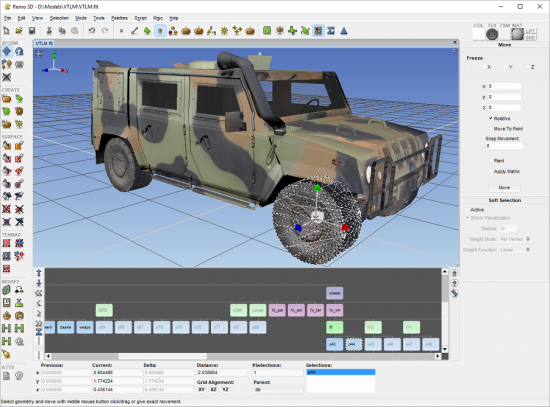Screen dimensions: 550x407
Task: Click the COL color swatch
Action: click(478, 34)
